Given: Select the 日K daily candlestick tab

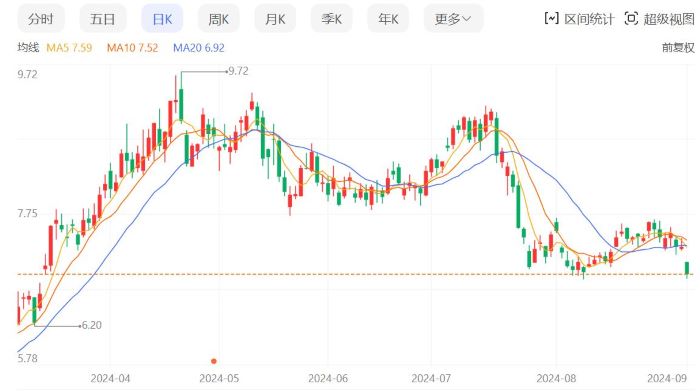Looking at the screenshot, I should 162,19.
